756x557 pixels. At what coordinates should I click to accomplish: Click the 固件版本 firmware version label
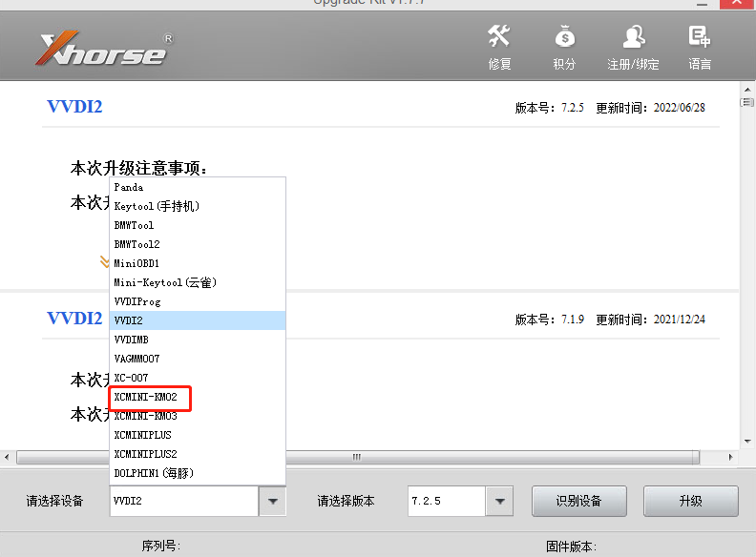click(572, 547)
